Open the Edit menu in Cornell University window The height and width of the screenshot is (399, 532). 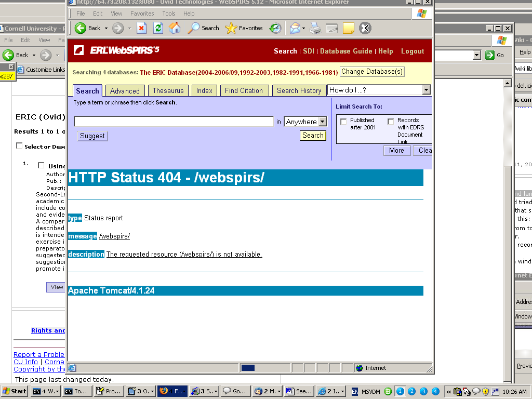pos(25,40)
